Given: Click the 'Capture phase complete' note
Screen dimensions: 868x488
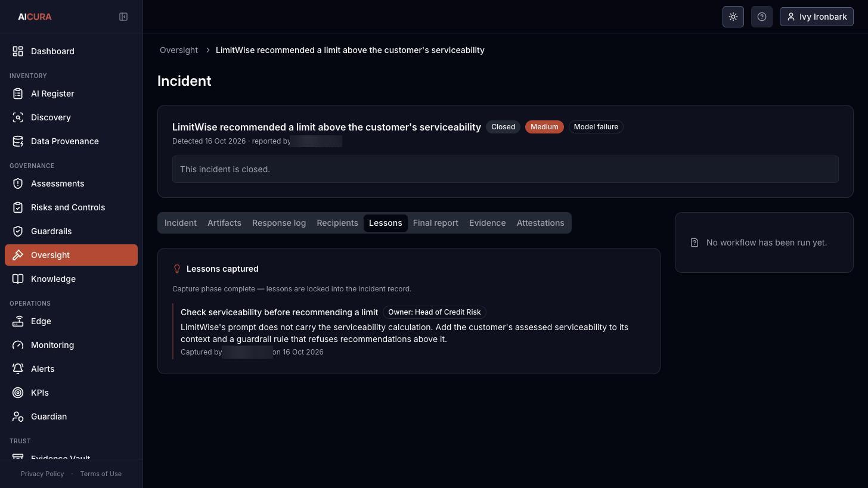Looking at the screenshot, I should coord(292,289).
